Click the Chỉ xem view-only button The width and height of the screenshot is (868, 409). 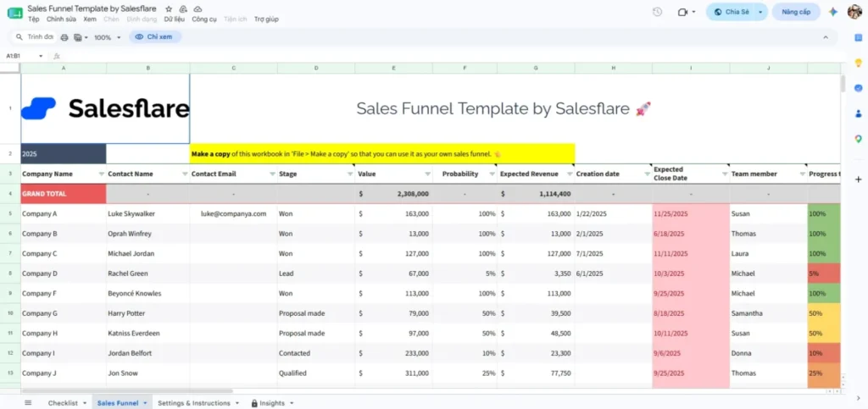155,37
